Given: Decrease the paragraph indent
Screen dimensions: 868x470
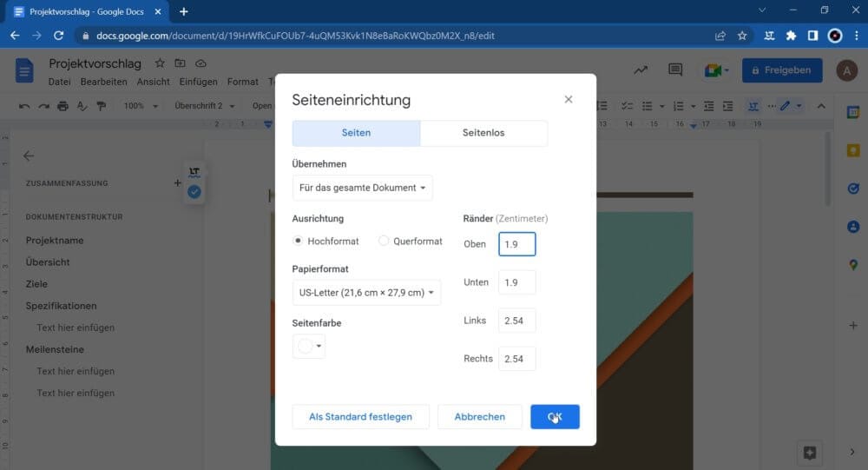Looking at the screenshot, I should click(x=708, y=106).
